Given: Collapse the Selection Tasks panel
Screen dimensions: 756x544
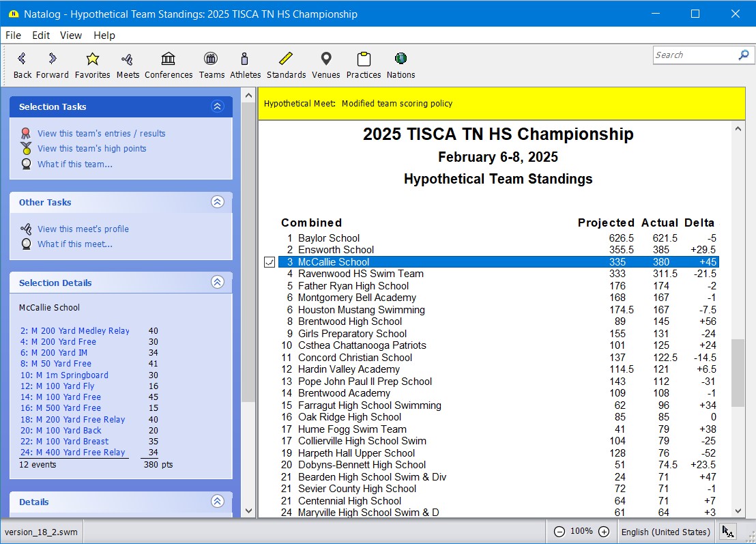Looking at the screenshot, I should coord(217,106).
